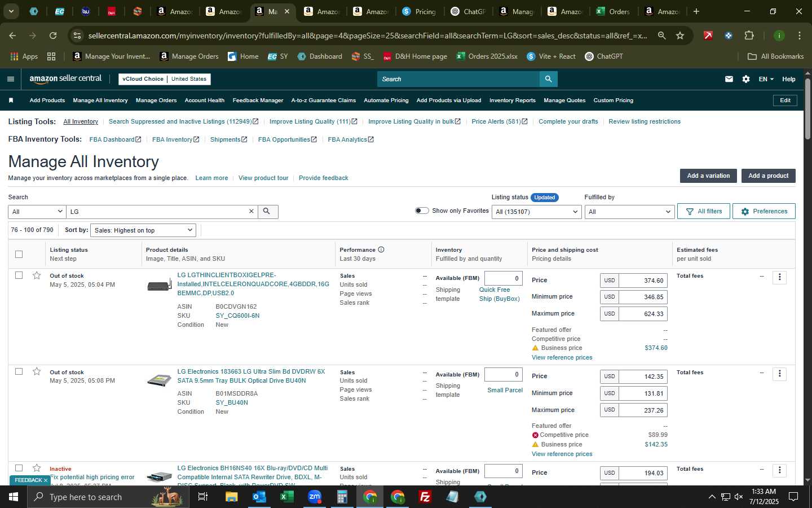The image size is (812, 508).
Task: Click the bookmark flag icon in navigation bar
Action: [11, 100]
